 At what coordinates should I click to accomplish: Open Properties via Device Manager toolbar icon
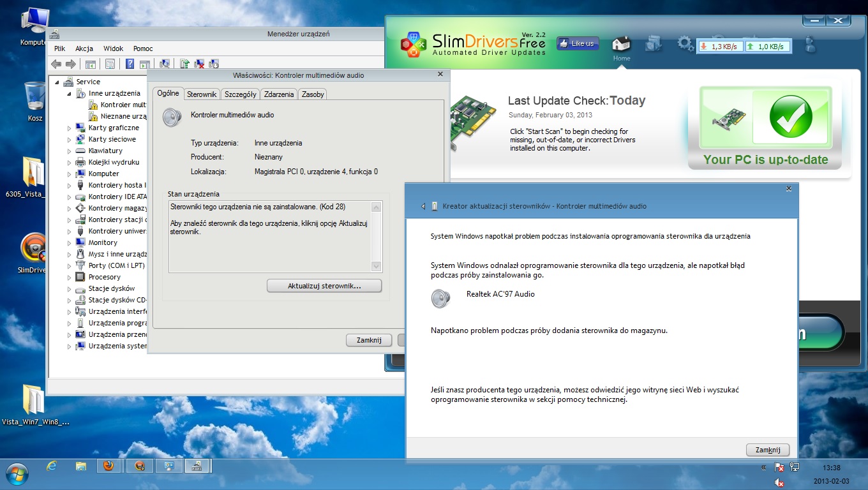click(110, 64)
